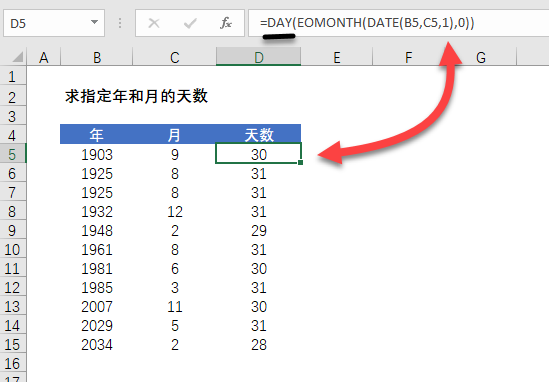This screenshot has height=382, width=549.
Task: Click the 年 header cell
Action: [96, 134]
